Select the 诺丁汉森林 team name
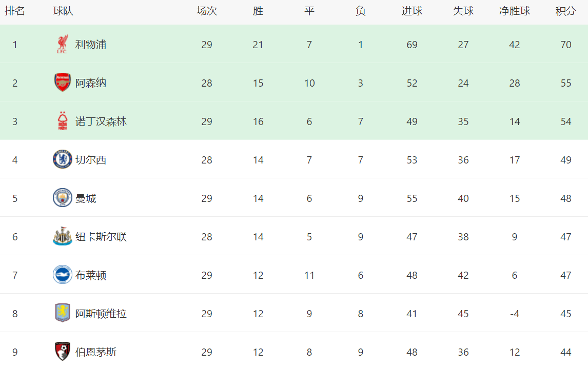The image size is (588, 369). [x=101, y=121]
